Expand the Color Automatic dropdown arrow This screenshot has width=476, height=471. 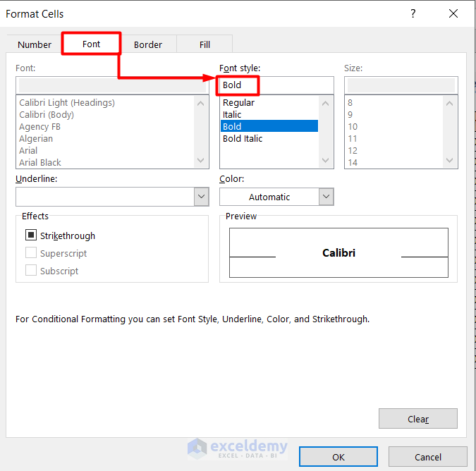[326, 197]
